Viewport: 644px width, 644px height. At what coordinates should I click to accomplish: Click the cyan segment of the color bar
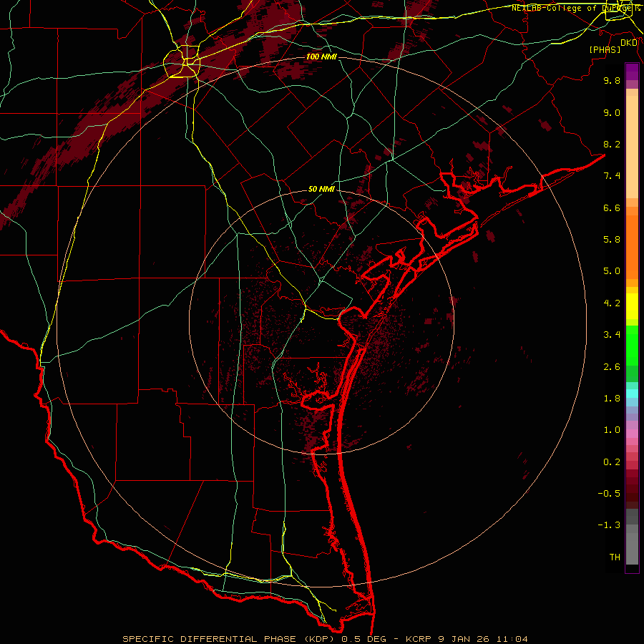[632, 394]
